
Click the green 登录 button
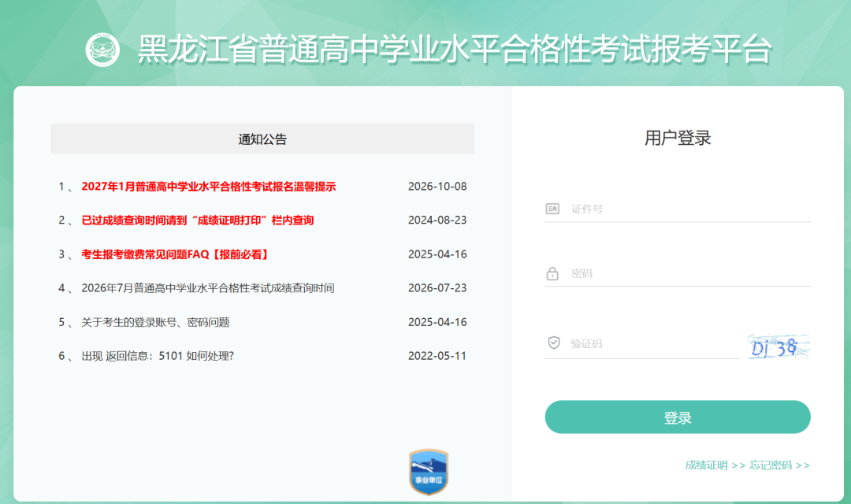click(678, 417)
